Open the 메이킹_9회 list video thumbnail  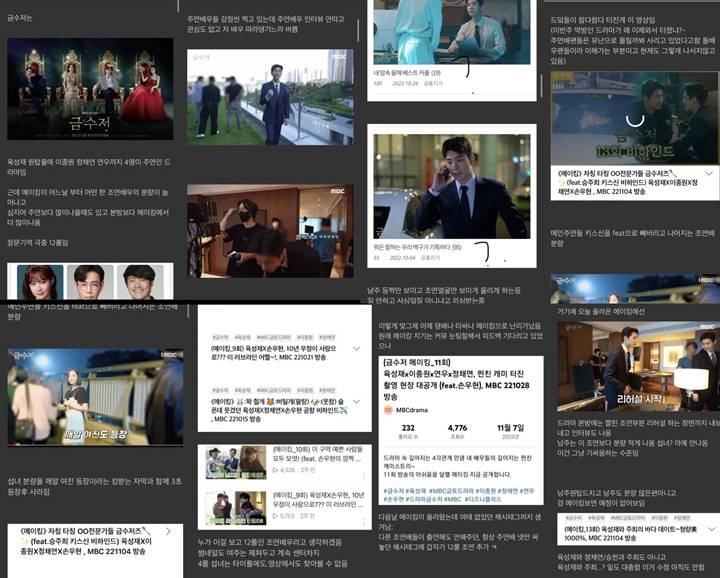[x=236, y=508]
